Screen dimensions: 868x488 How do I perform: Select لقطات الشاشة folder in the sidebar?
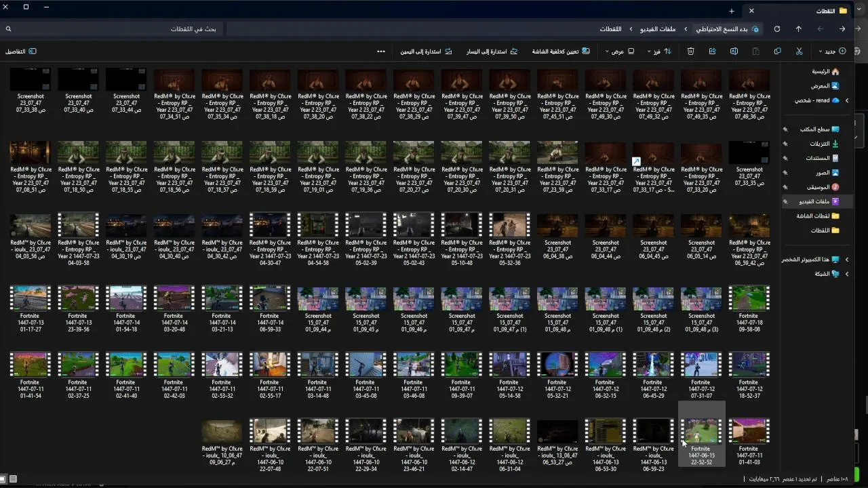(818, 216)
